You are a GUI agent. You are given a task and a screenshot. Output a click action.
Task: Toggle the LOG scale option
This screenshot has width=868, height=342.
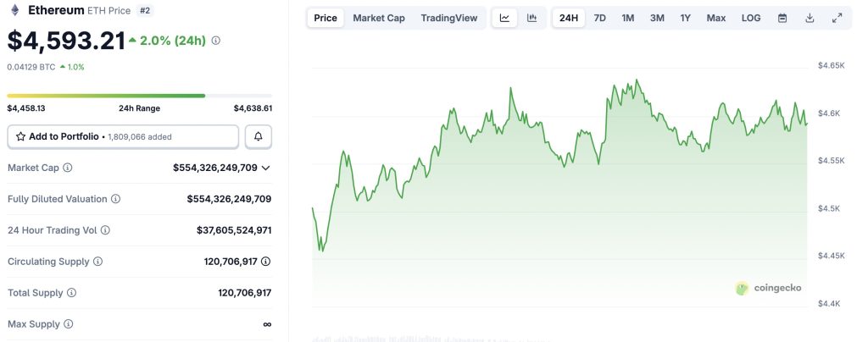pyautogui.click(x=751, y=18)
